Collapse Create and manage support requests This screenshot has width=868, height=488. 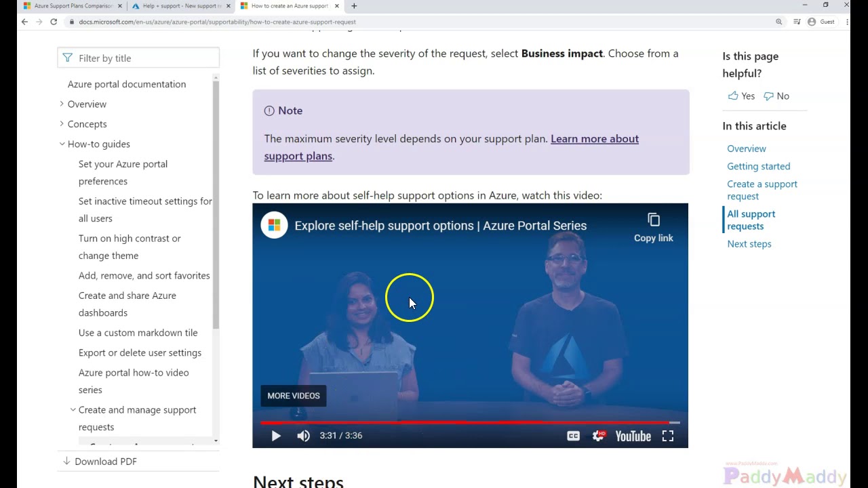coord(73,410)
